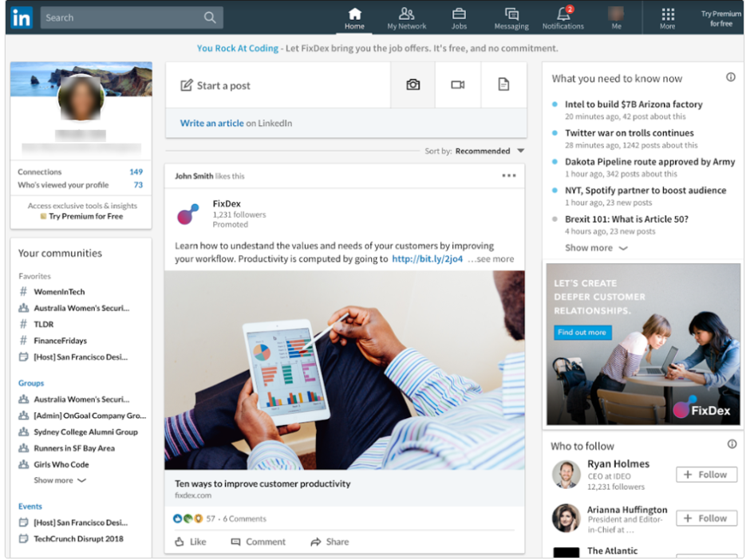The height and width of the screenshot is (560, 754).
Task: Open Runners in SF Bay Area group
Action: click(x=74, y=448)
